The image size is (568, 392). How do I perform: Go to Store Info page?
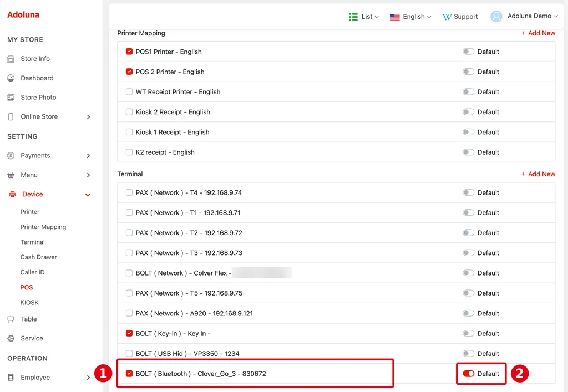35,59
